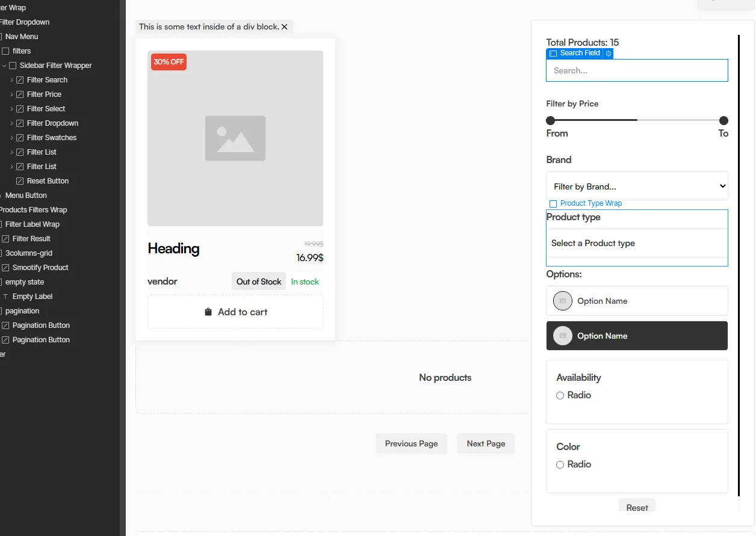Open the Select a Product type dropdown
The width and height of the screenshot is (756, 536).
coord(637,243)
